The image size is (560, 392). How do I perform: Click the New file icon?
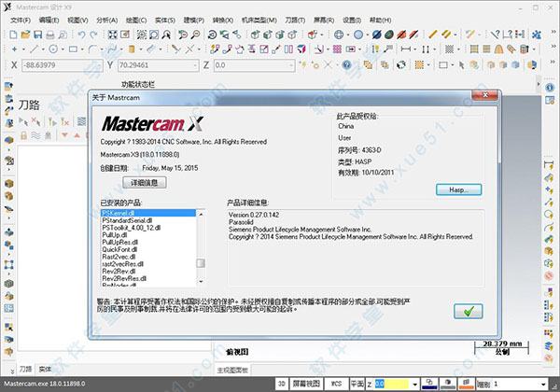tap(13, 35)
